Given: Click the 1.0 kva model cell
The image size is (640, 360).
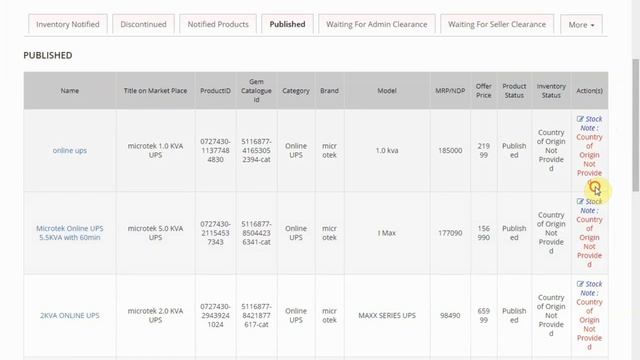Looking at the screenshot, I should [x=387, y=151].
